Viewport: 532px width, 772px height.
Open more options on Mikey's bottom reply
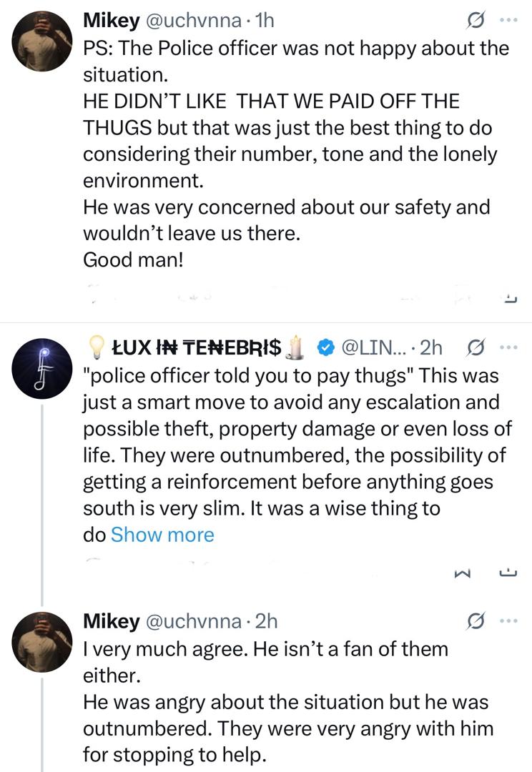pos(508,622)
